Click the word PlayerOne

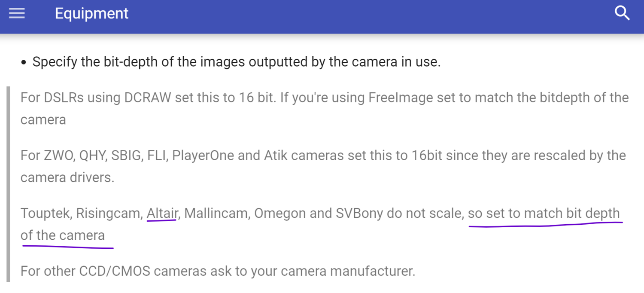pyautogui.click(x=203, y=155)
